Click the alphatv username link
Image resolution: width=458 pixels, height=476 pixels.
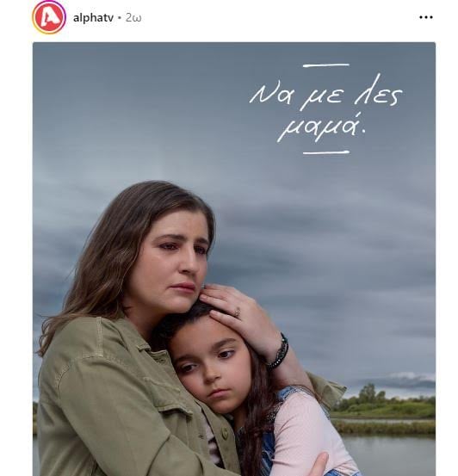tap(93, 17)
